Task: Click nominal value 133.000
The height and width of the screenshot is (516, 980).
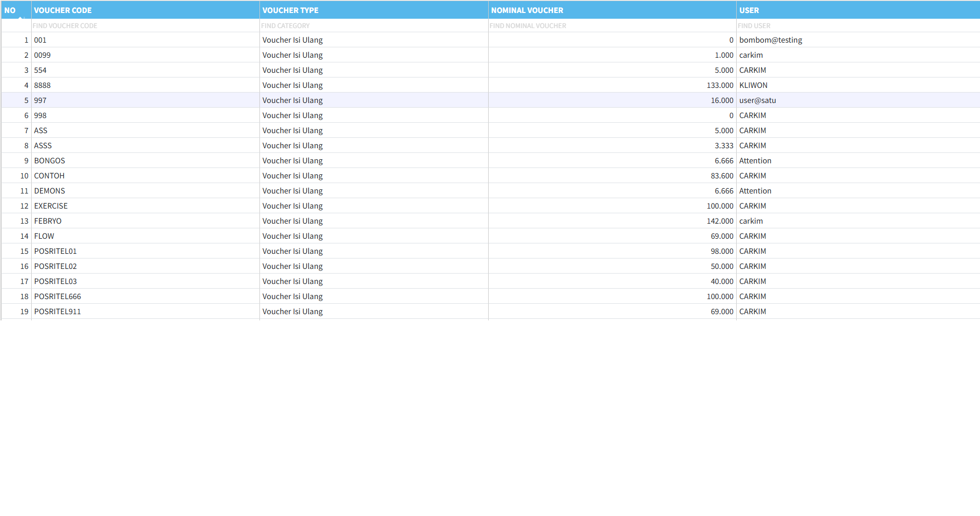Action: (720, 85)
